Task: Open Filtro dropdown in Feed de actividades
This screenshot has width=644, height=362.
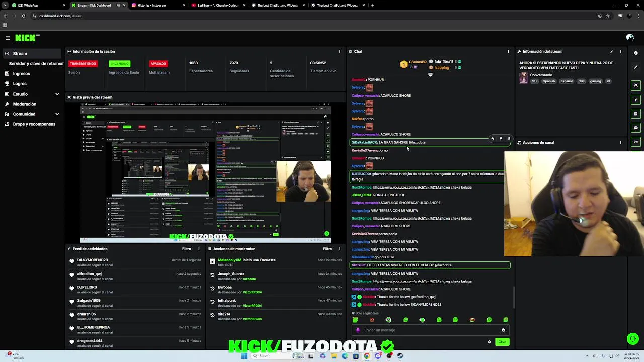Action: pos(187,249)
